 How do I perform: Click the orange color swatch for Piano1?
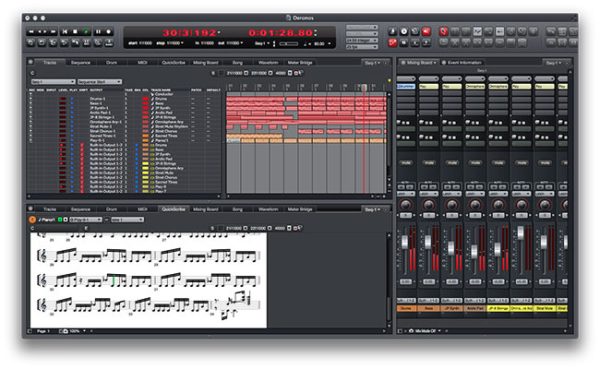(145, 140)
